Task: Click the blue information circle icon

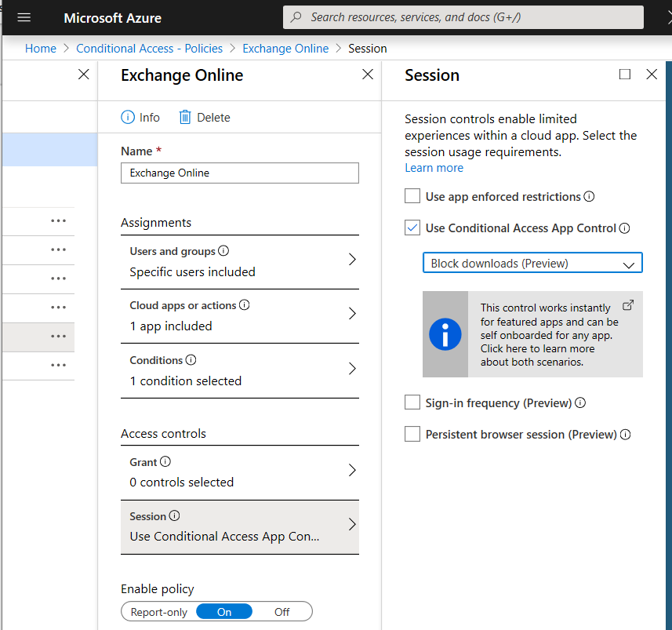Action: pyautogui.click(x=445, y=334)
